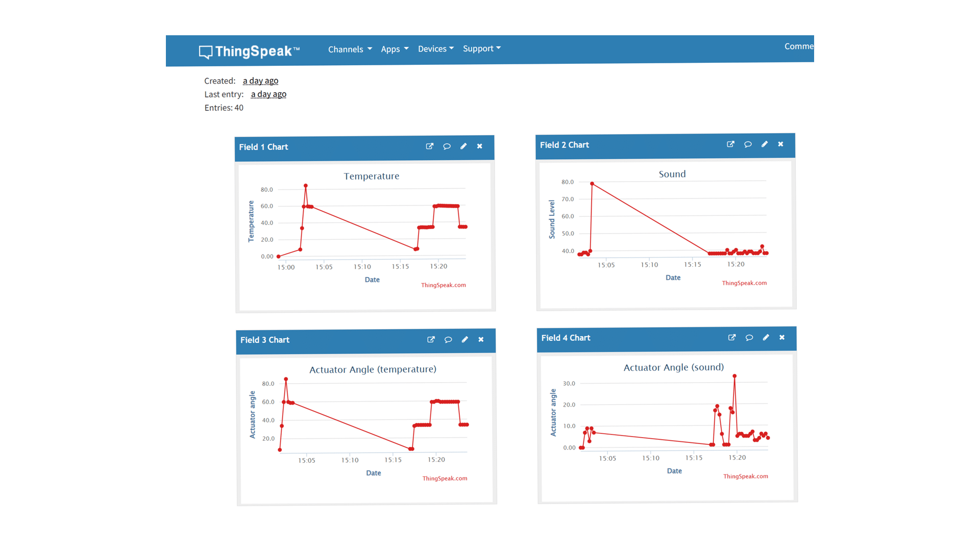This screenshot has height=551, width=980.
Task: Expand the Apps dropdown menu
Action: pos(395,49)
